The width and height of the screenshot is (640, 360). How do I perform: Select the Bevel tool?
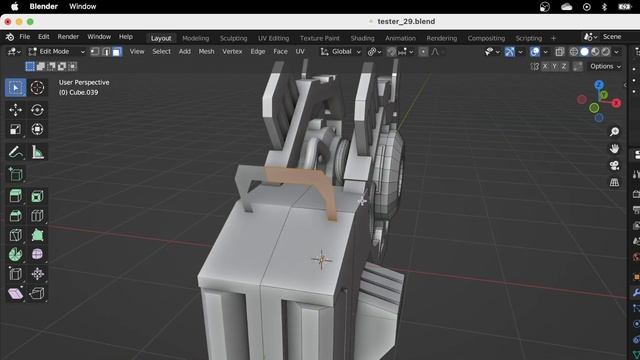pyautogui.click(x=16, y=216)
